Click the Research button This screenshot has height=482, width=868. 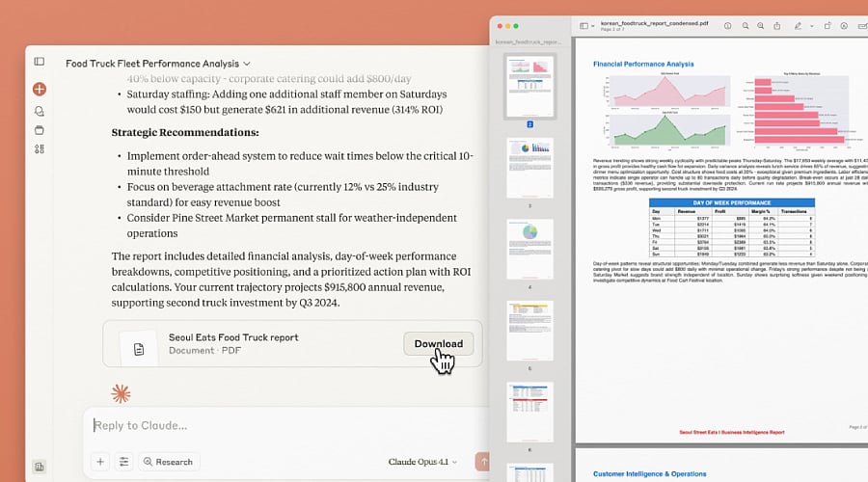(168, 462)
